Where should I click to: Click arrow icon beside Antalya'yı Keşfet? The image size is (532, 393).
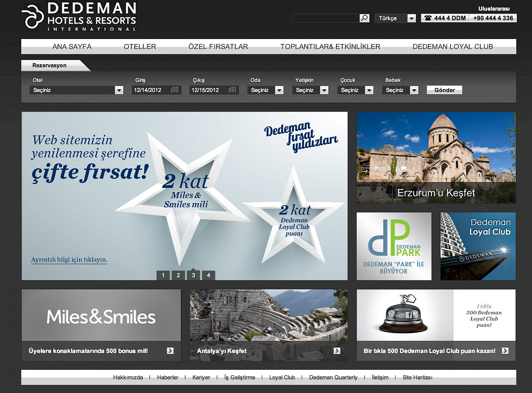pyautogui.click(x=337, y=351)
